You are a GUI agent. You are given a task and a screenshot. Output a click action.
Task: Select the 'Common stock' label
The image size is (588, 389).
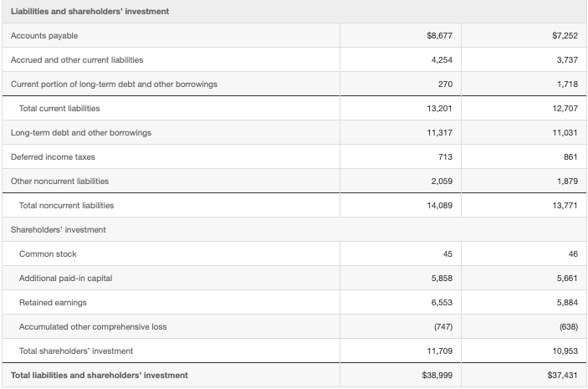tap(48, 254)
